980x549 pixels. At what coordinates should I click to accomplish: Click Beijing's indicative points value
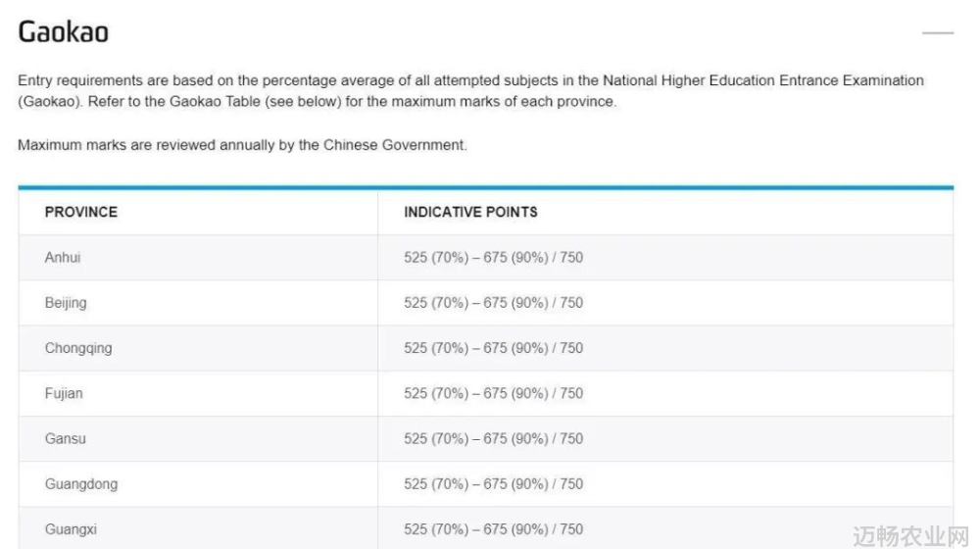pos(493,303)
